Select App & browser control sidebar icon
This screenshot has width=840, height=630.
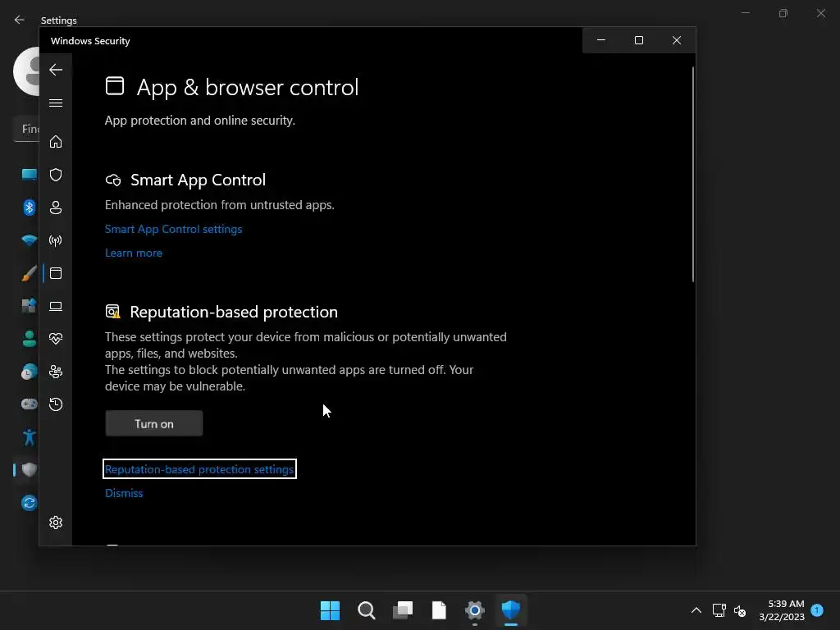56,273
